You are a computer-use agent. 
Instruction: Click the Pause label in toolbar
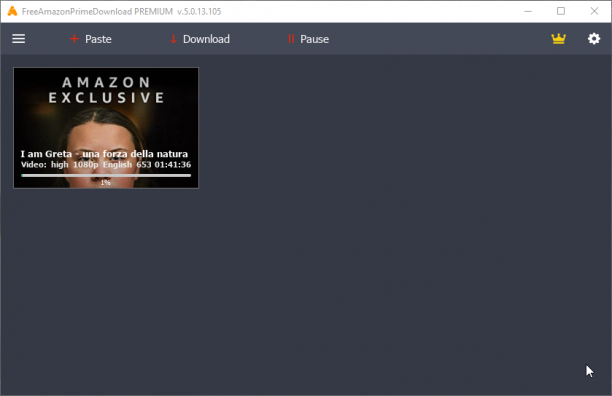(314, 39)
